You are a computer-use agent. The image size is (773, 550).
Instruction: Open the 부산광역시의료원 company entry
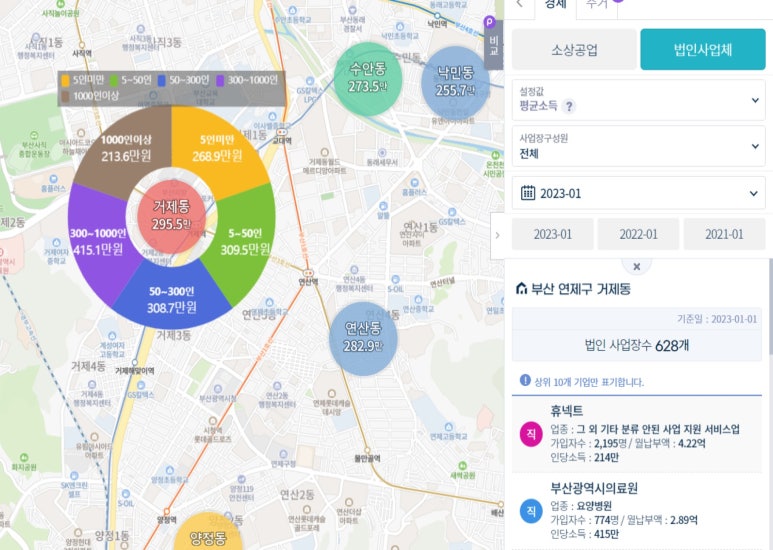637,511
